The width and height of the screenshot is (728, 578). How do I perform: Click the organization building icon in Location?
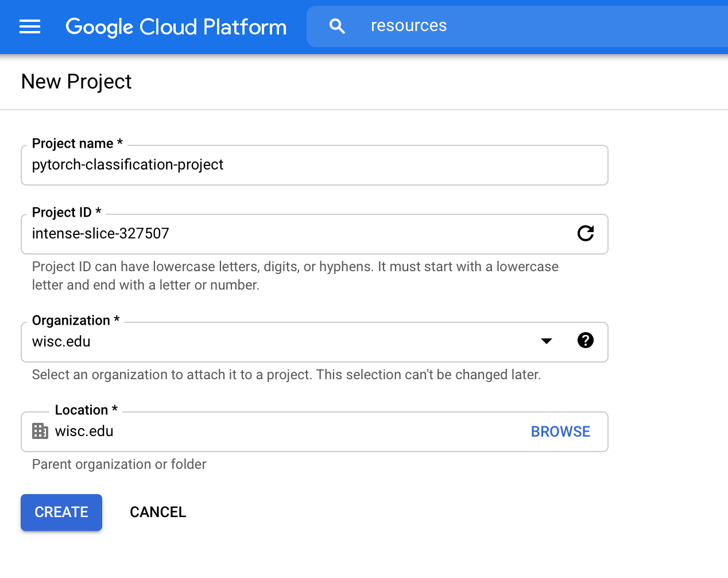coord(40,431)
